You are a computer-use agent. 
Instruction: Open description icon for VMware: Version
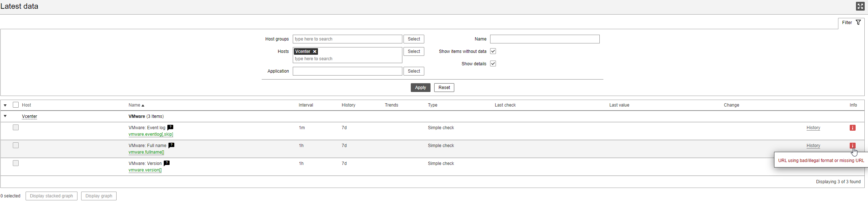click(167, 163)
